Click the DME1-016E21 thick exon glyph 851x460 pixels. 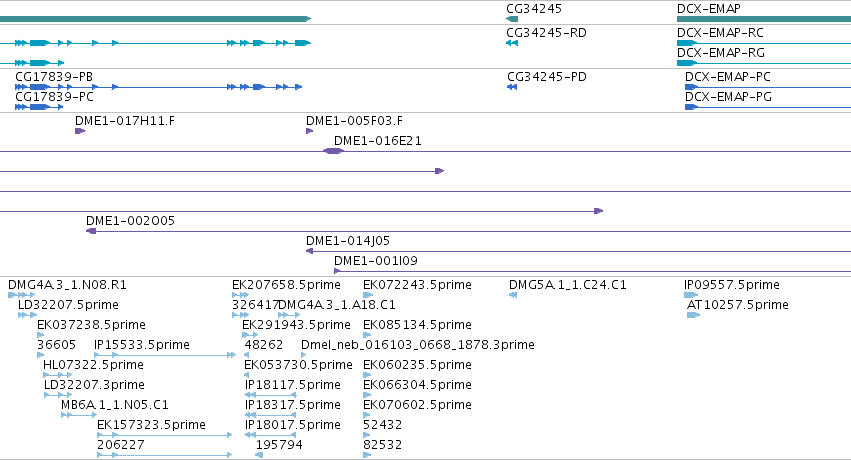coord(333,151)
